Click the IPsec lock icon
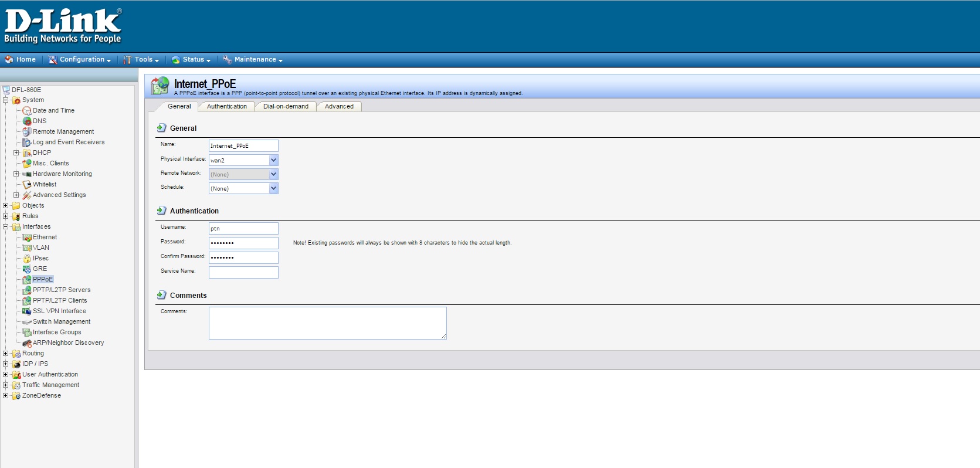 click(27, 259)
